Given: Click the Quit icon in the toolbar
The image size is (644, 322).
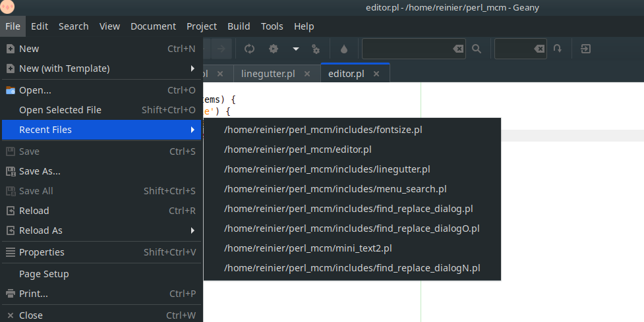Looking at the screenshot, I should tap(585, 49).
